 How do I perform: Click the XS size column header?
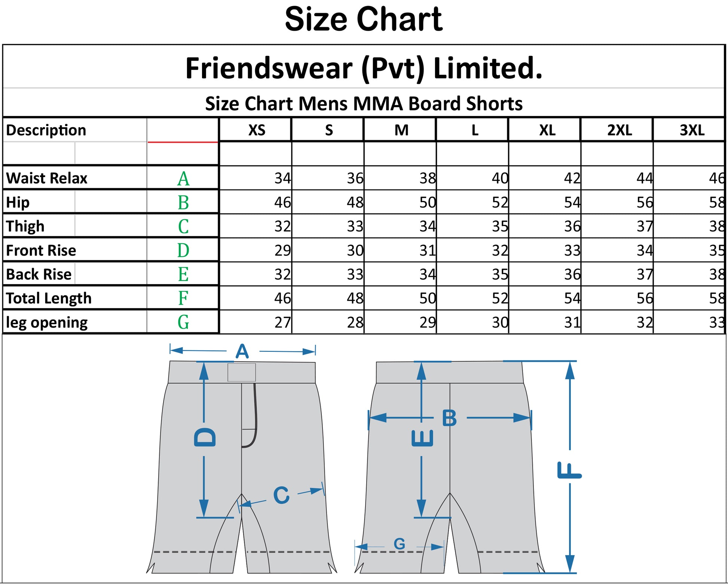tap(257, 130)
